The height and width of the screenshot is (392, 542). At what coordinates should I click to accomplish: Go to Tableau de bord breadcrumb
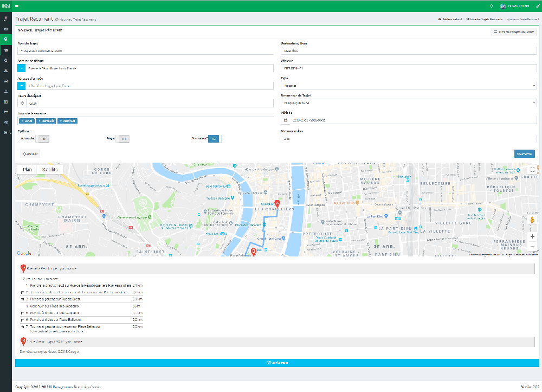pyautogui.click(x=450, y=19)
